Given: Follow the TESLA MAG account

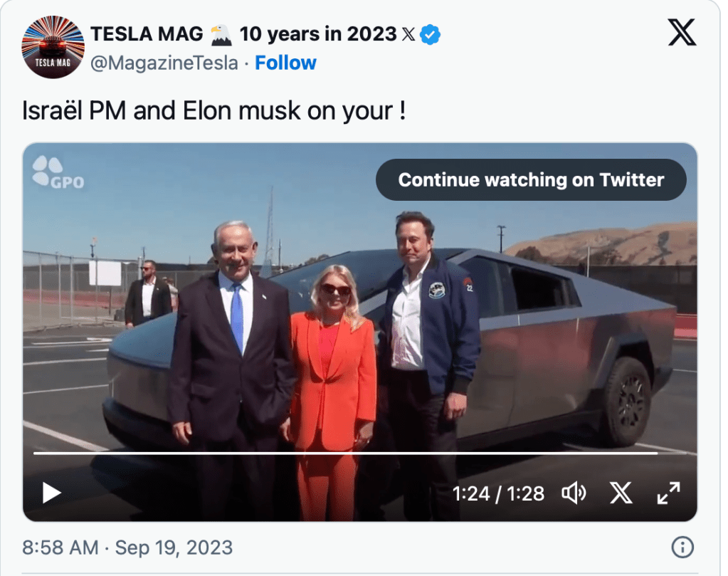Looking at the screenshot, I should 285,63.
